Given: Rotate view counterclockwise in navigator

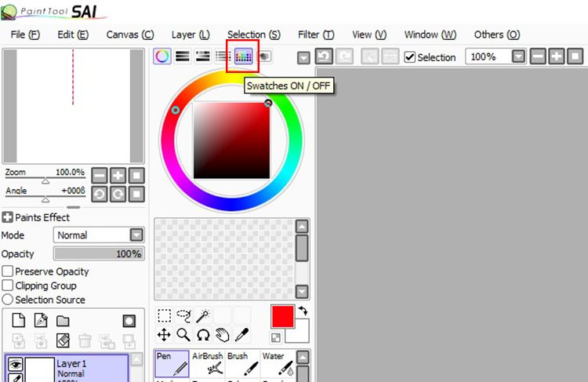Looking at the screenshot, I should point(100,194).
